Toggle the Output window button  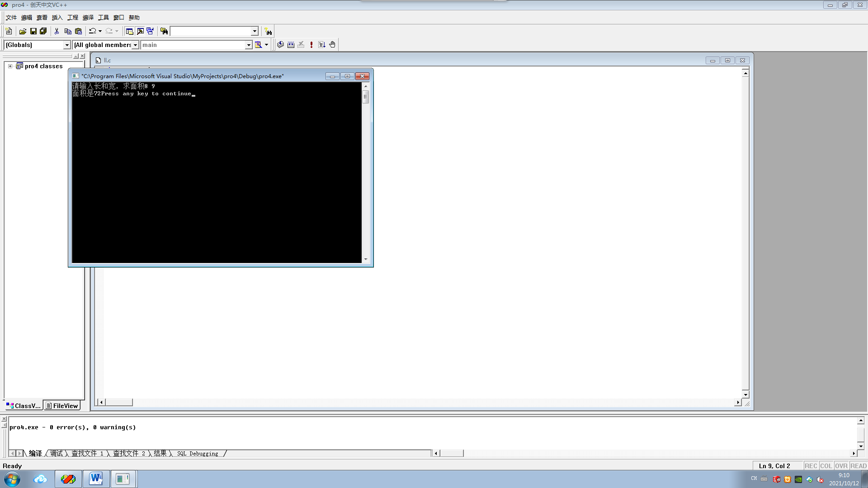140,31
